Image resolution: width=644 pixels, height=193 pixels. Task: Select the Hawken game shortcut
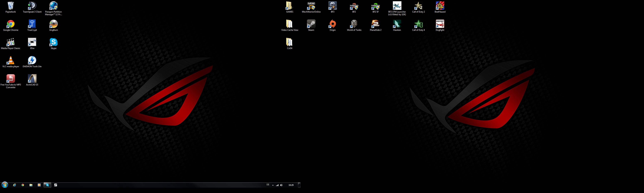(397, 25)
